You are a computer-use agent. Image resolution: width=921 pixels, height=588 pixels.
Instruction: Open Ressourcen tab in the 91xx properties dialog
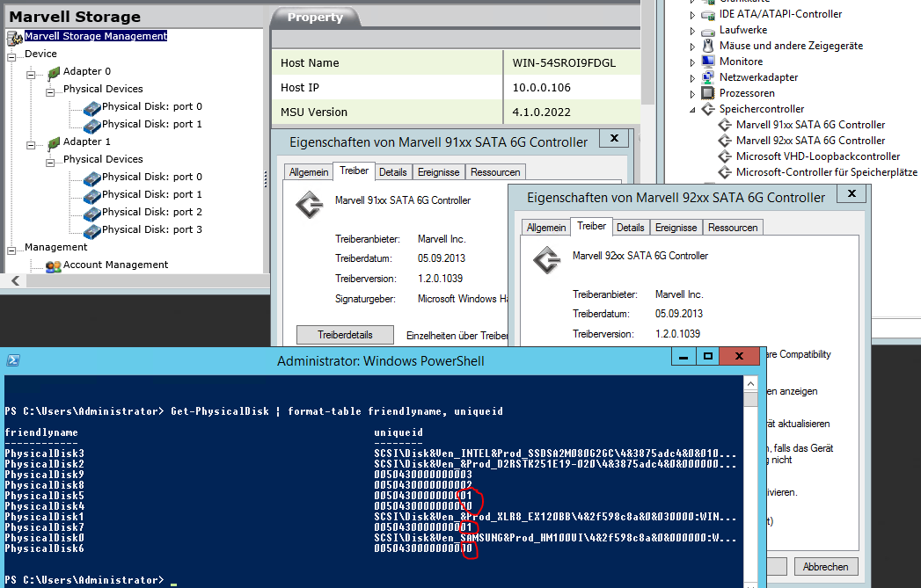click(495, 172)
